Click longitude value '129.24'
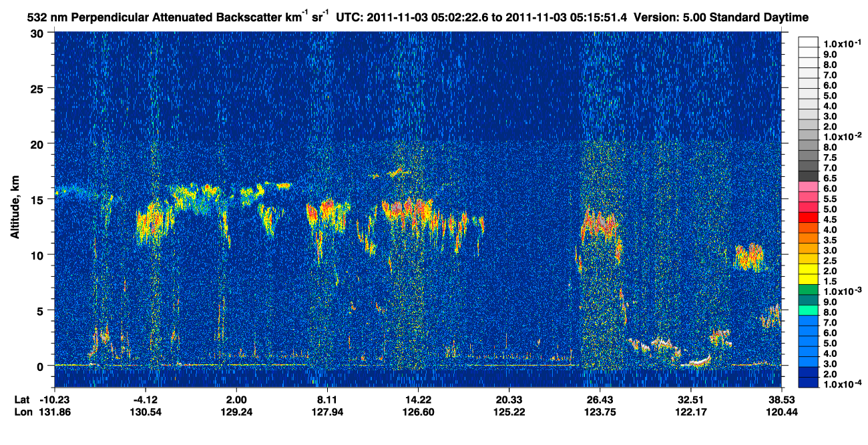 [x=236, y=412]
